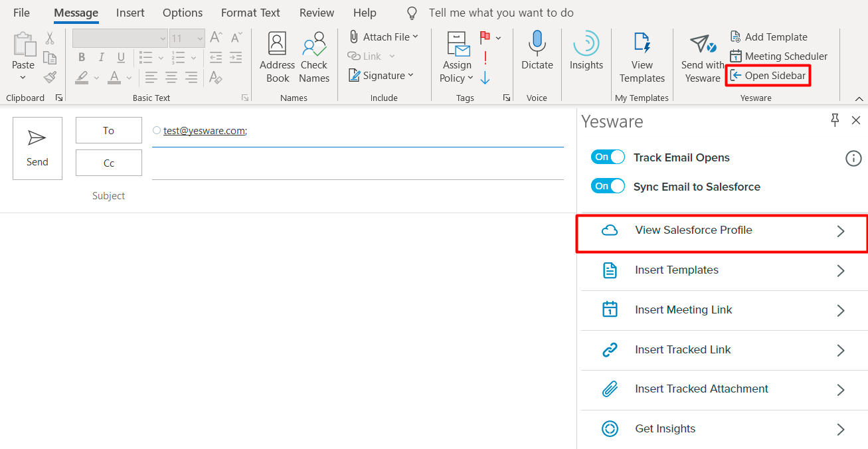868x449 pixels.
Task: Click the Cc button
Action: [x=109, y=163]
